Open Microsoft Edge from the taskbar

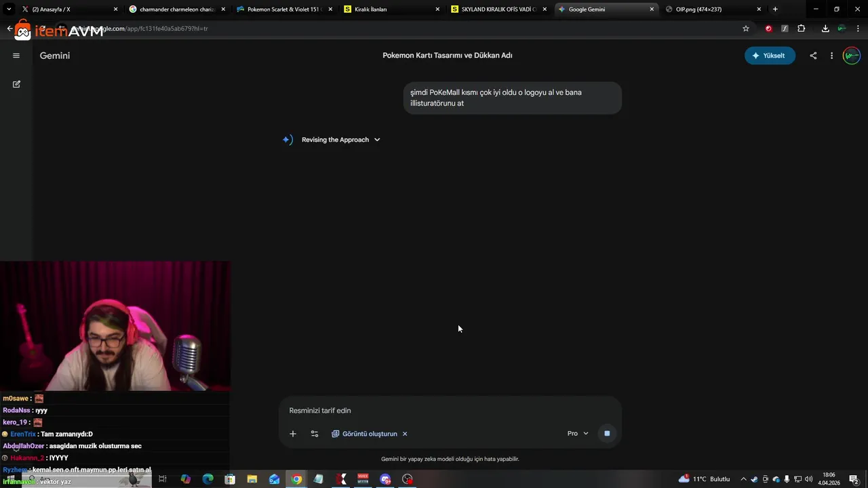pos(208,479)
